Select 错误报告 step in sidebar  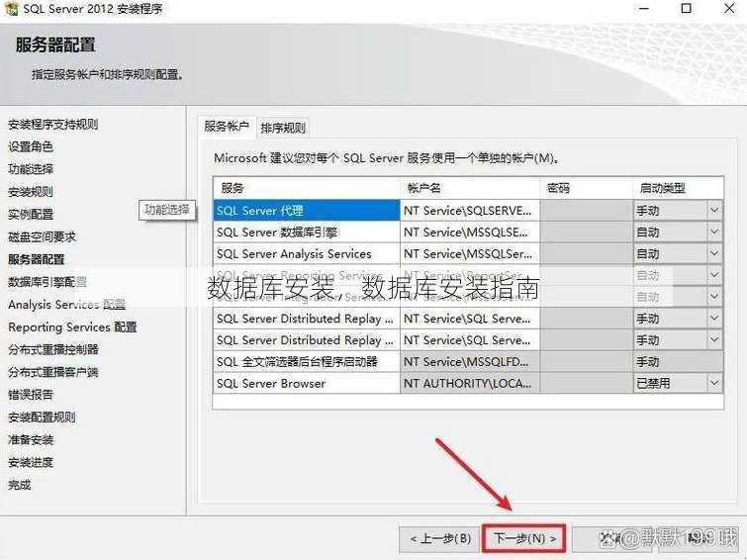tap(31, 395)
